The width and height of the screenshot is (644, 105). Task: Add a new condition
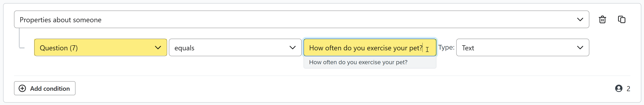pos(45,88)
